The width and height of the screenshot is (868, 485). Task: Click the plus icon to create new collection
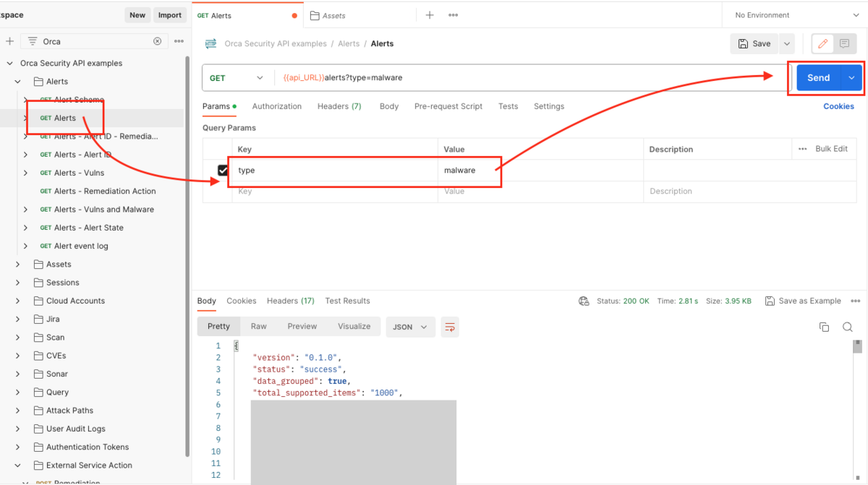[9, 41]
